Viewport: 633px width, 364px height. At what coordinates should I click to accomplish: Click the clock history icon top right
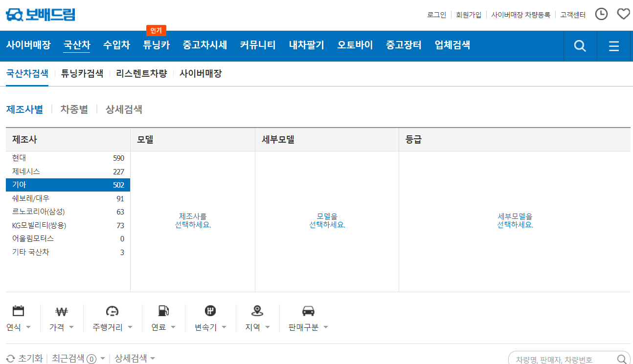coord(602,14)
